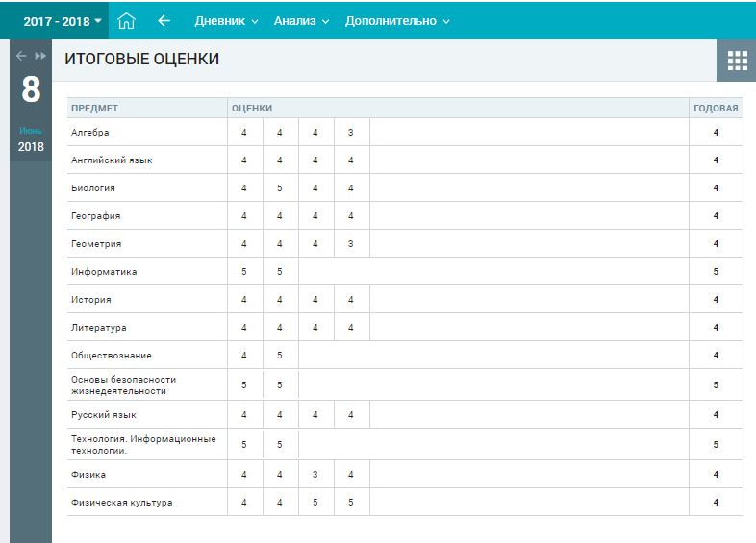Go to the home page icon

(126, 20)
